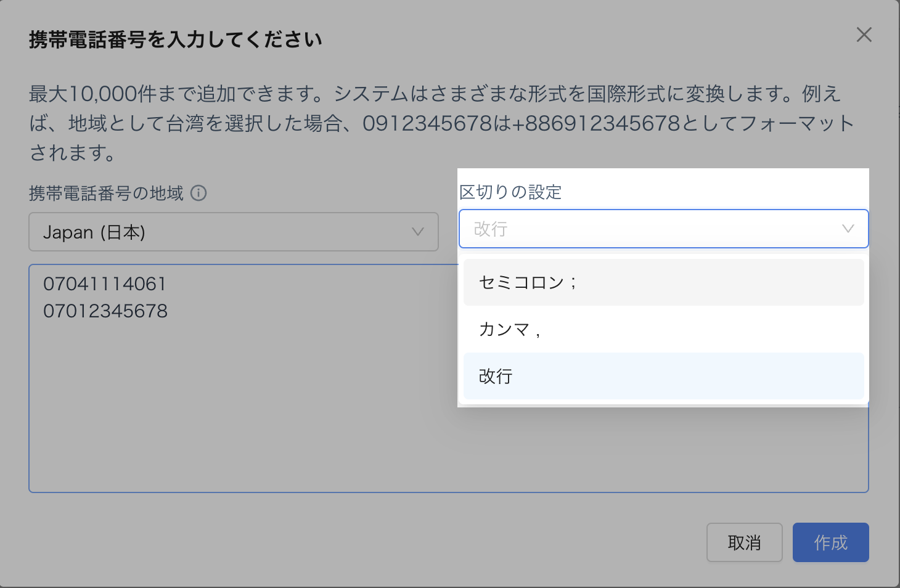Open the Japan (日本) region dropdown
Image resolution: width=900 pixels, height=588 pixels.
233,232
